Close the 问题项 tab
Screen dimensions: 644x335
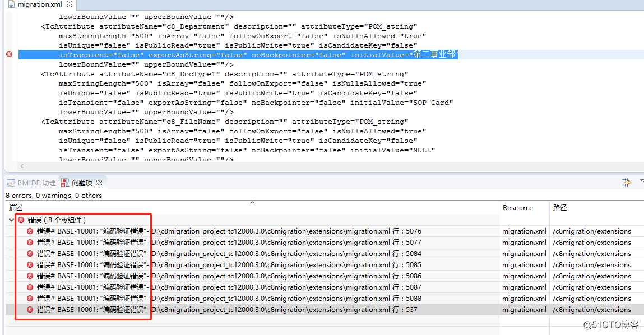point(99,182)
